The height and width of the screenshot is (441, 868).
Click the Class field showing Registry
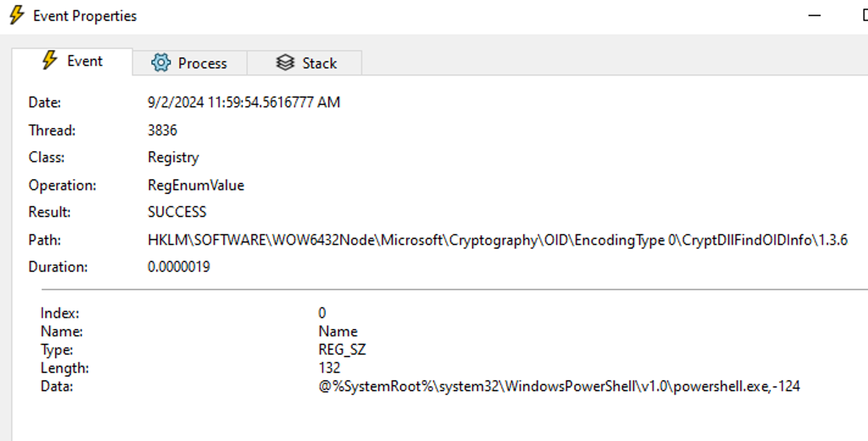[173, 157]
